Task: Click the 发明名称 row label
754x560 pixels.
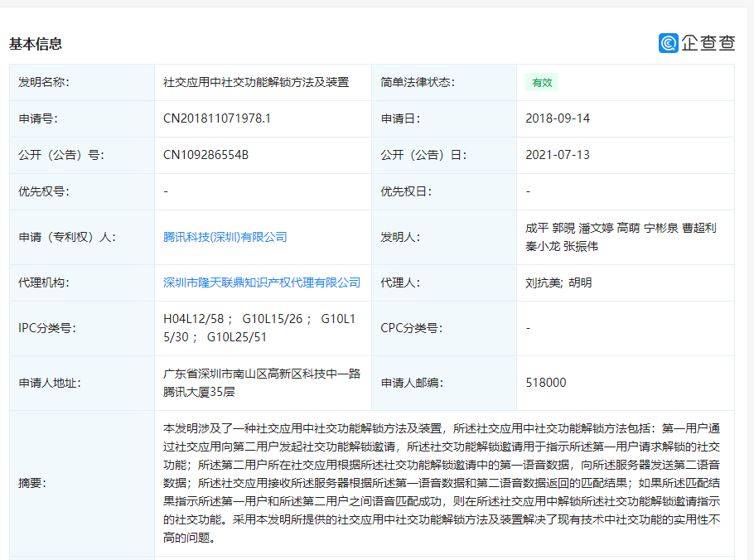Action: click(x=44, y=82)
